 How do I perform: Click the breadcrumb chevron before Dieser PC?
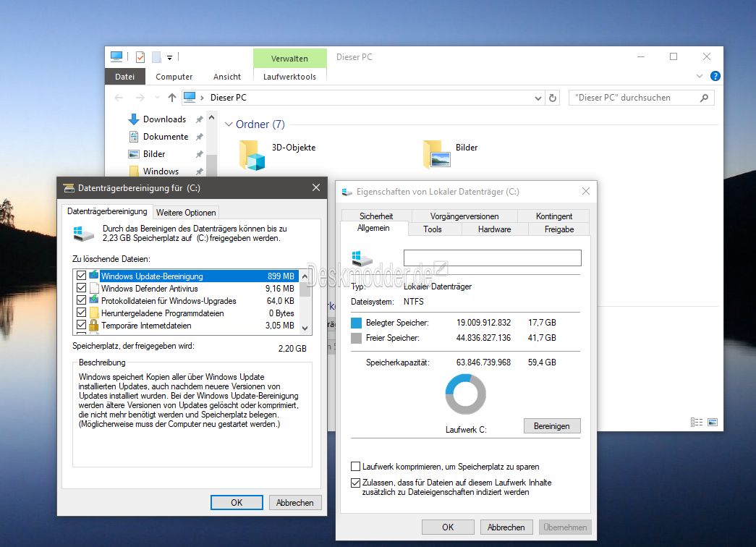click(x=202, y=98)
